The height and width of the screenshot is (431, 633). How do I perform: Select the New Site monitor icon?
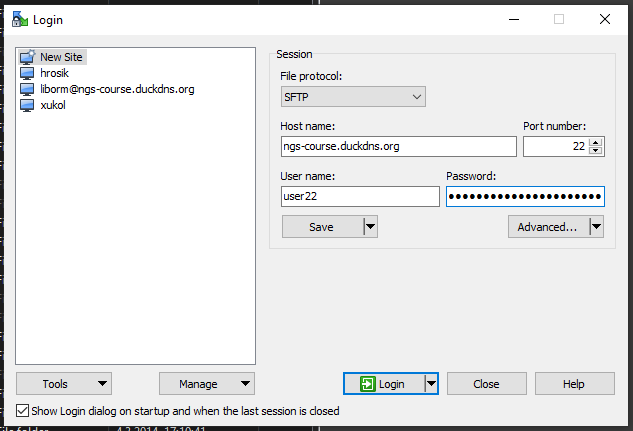tap(27, 57)
